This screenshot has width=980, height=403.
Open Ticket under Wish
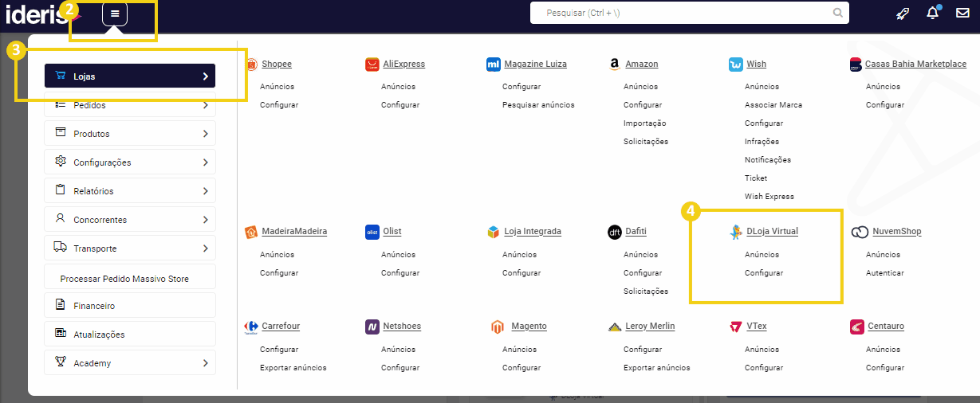pos(756,178)
